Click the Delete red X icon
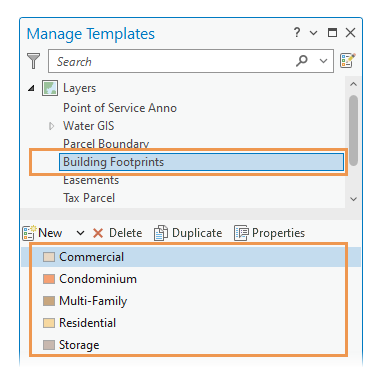The height and width of the screenshot is (376, 380). click(98, 233)
